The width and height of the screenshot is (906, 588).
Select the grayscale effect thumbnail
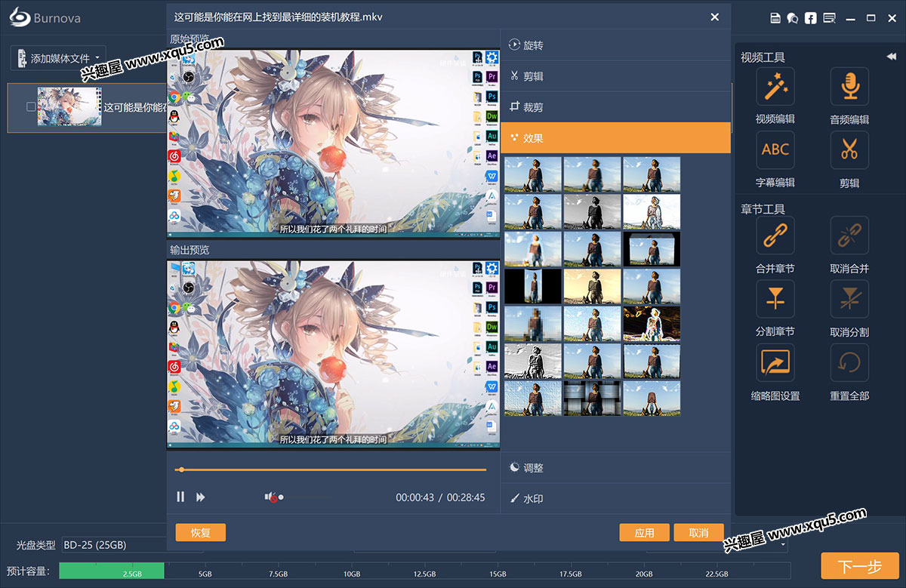pos(592,212)
